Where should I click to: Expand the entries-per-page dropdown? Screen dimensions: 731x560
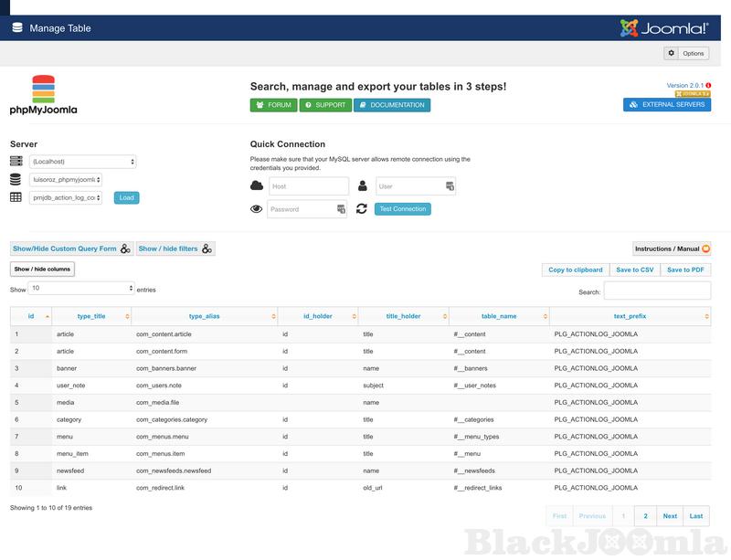(x=82, y=288)
